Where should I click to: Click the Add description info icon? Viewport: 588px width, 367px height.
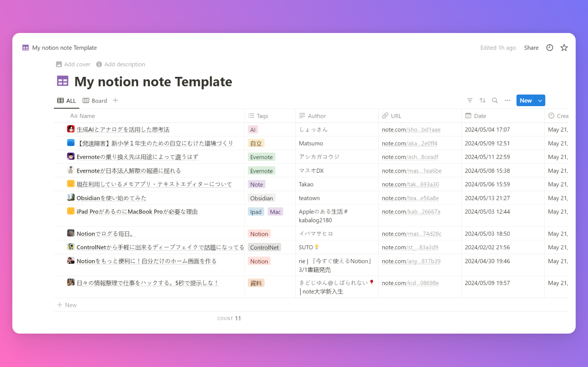(x=99, y=64)
